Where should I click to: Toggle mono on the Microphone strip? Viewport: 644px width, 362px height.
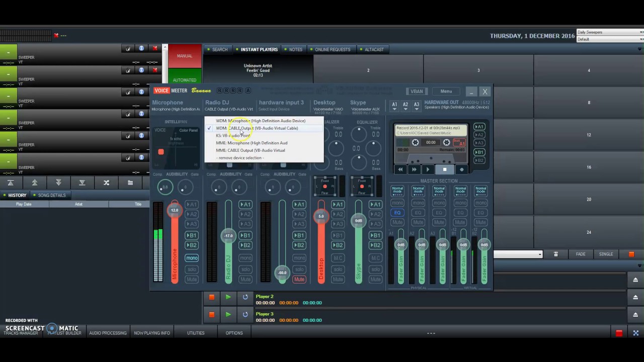[191, 258]
